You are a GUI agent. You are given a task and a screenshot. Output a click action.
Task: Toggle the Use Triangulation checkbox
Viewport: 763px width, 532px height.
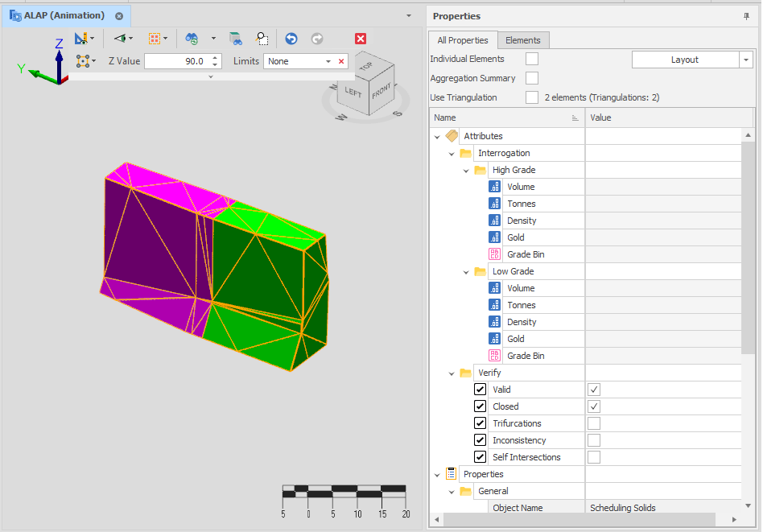(532, 97)
